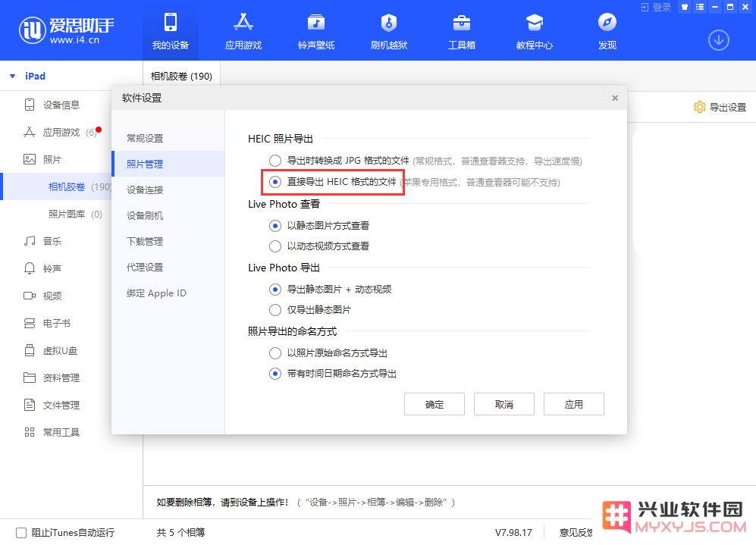Open the 意见反馈 feedback link
This screenshot has width=756, height=545.
click(576, 532)
